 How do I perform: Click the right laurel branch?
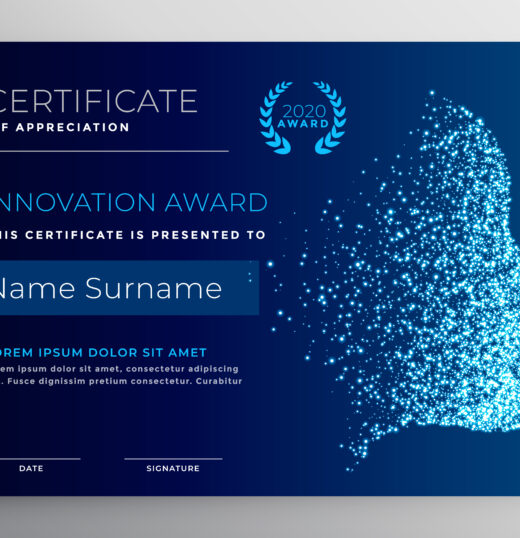(x=330, y=118)
